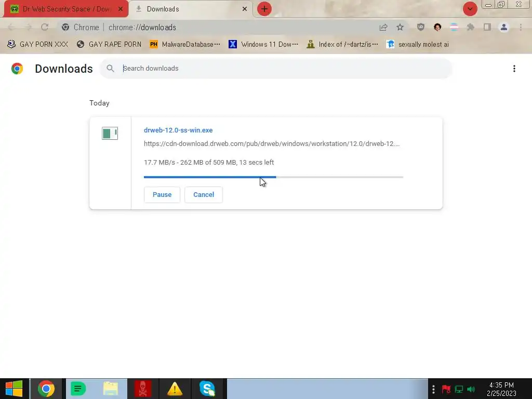Click the Chrome logo beside Downloads heading

click(x=17, y=69)
